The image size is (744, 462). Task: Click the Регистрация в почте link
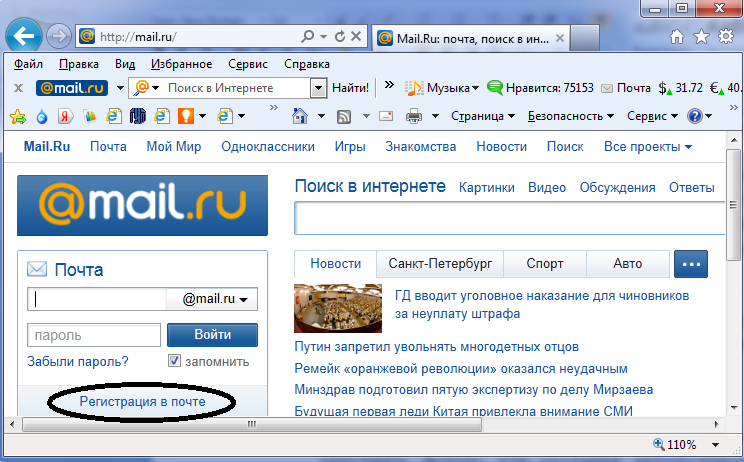pyautogui.click(x=143, y=401)
